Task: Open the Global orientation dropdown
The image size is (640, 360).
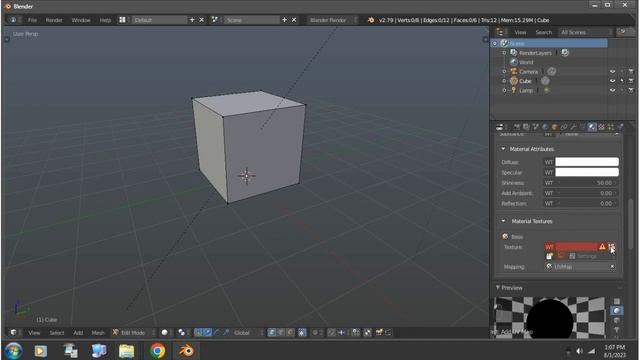Action: pyautogui.click(x=247, y=333)
